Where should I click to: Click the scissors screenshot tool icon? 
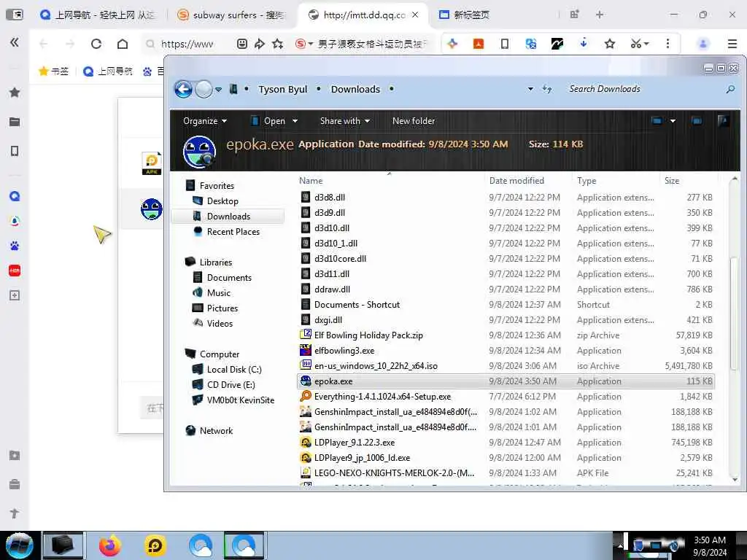635,44
